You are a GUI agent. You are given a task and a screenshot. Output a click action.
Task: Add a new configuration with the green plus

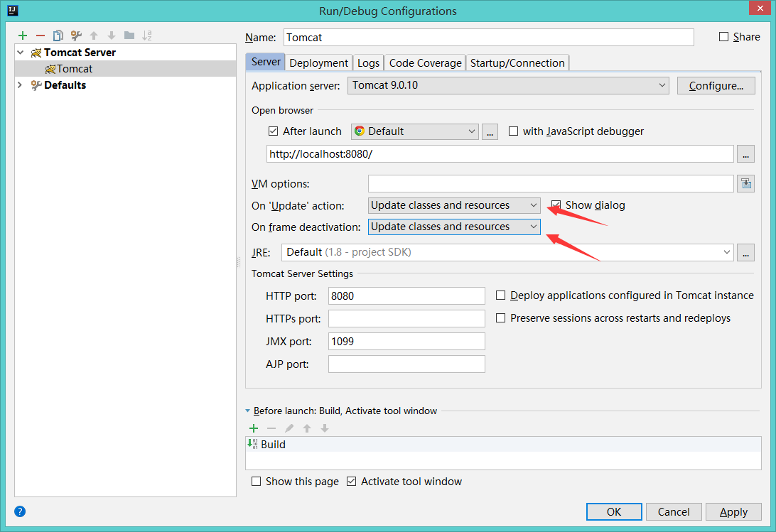23,35
